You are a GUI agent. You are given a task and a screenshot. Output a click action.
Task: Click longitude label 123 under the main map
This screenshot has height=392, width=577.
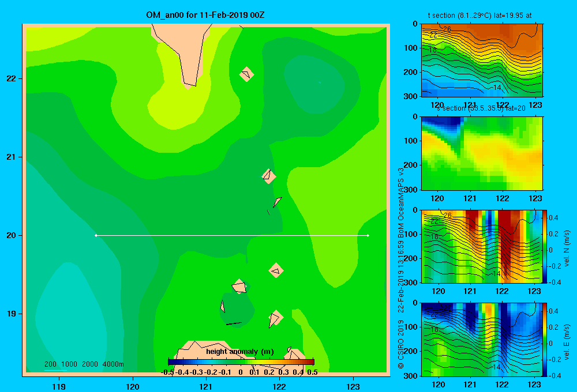[x=353, y=386]
